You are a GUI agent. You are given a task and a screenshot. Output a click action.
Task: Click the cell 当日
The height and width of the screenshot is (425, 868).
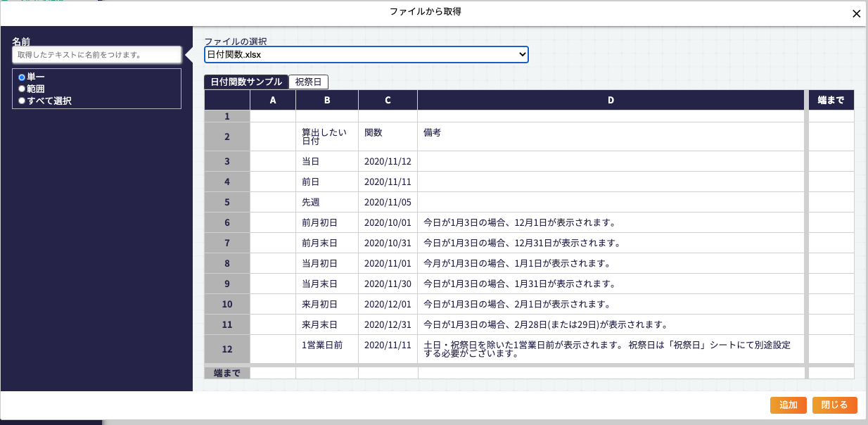(x=327, y=161)
